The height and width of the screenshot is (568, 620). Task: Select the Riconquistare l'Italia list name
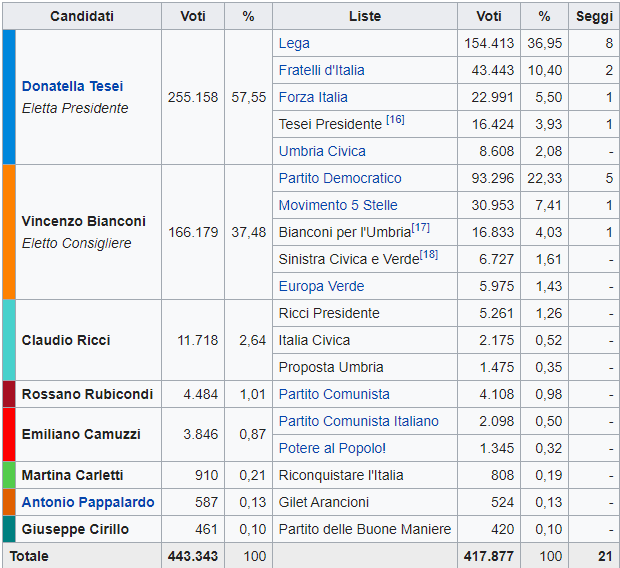(x=341, y=475)
